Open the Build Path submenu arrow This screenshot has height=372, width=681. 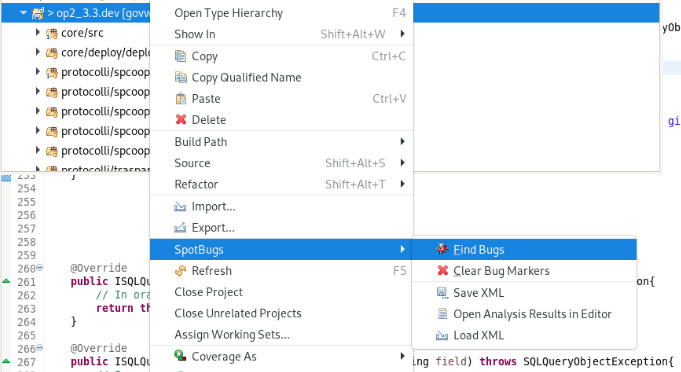[x=403, y=142]
